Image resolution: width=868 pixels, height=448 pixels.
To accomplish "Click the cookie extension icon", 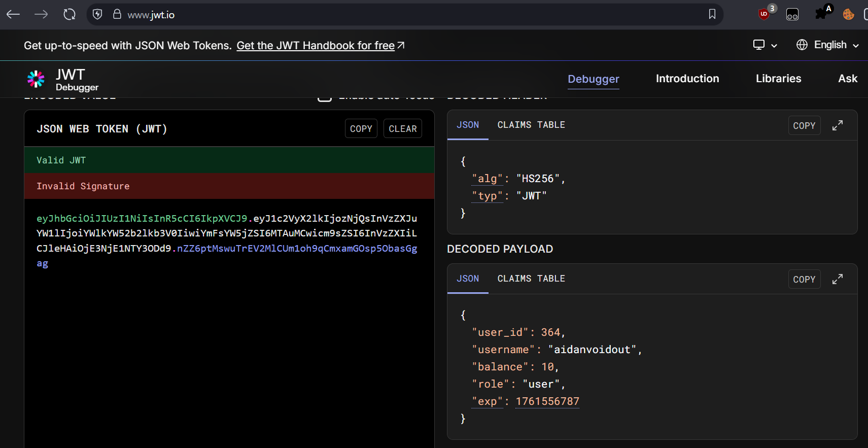I will point(848,15).
